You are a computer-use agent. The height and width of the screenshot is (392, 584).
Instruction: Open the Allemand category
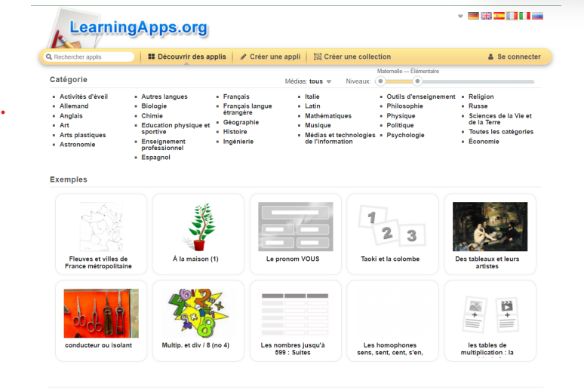[74, 106]
